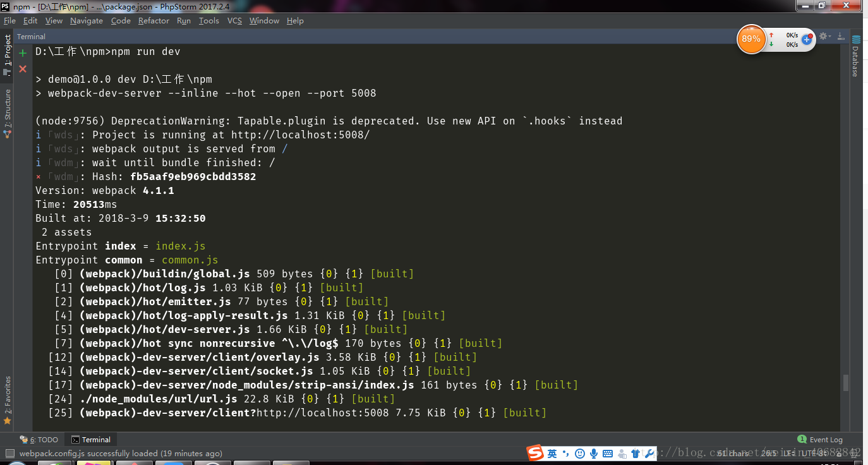The height and width of the screenshot is (465, 868).
Task: Click the Sogou microphone voice input icon
Action: (x=594, y=454)
